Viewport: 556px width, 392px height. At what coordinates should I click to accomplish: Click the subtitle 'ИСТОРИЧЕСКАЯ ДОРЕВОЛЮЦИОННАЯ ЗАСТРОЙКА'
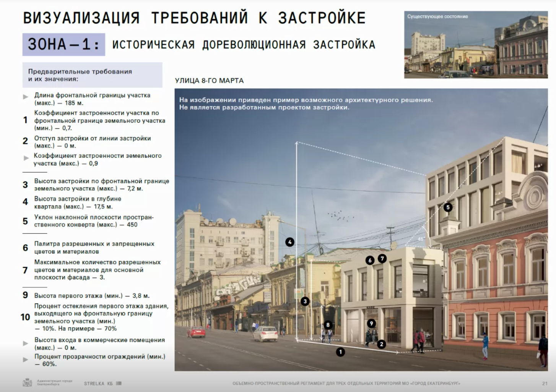pyautogui.click(x=244, y=45)
